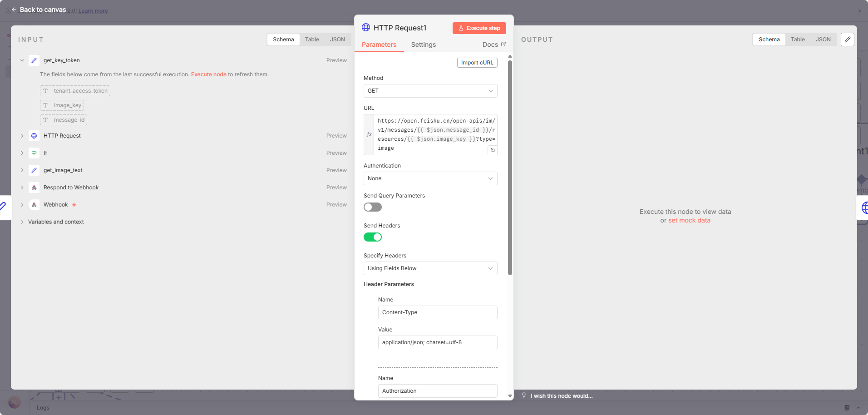Switch to the Settings tab
This screenshot has height=415, width=868.
pos(423,44)
